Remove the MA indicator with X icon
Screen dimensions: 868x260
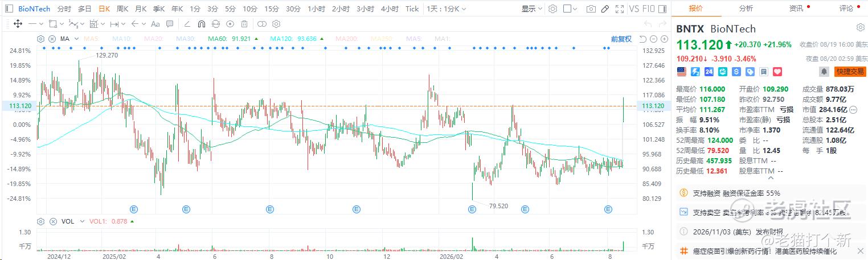pos(52,39)
